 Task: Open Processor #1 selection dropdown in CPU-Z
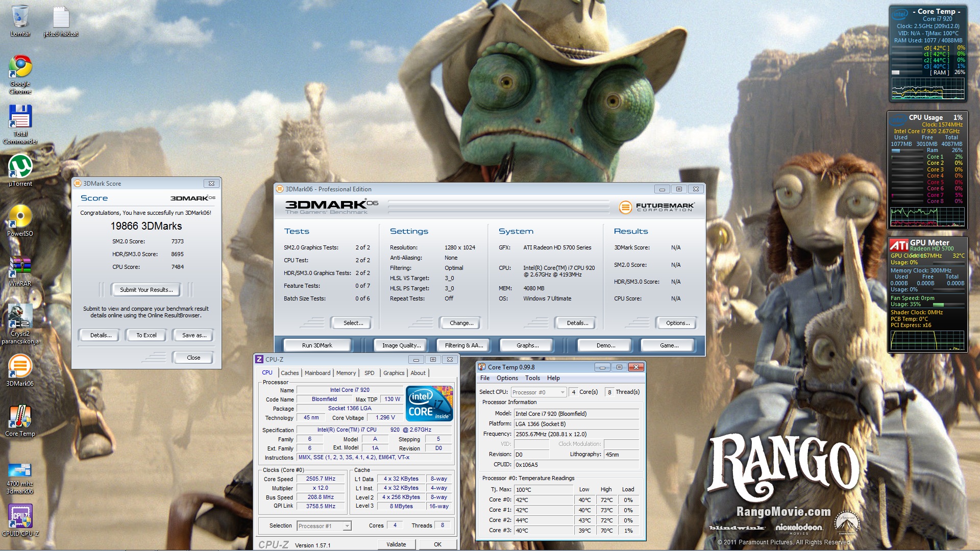point(324,526)
